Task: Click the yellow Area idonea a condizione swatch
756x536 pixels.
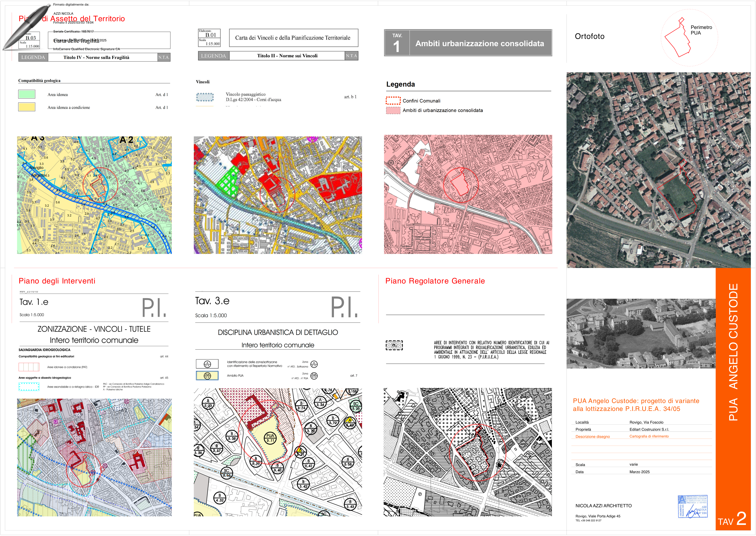Action: [27, 107]
